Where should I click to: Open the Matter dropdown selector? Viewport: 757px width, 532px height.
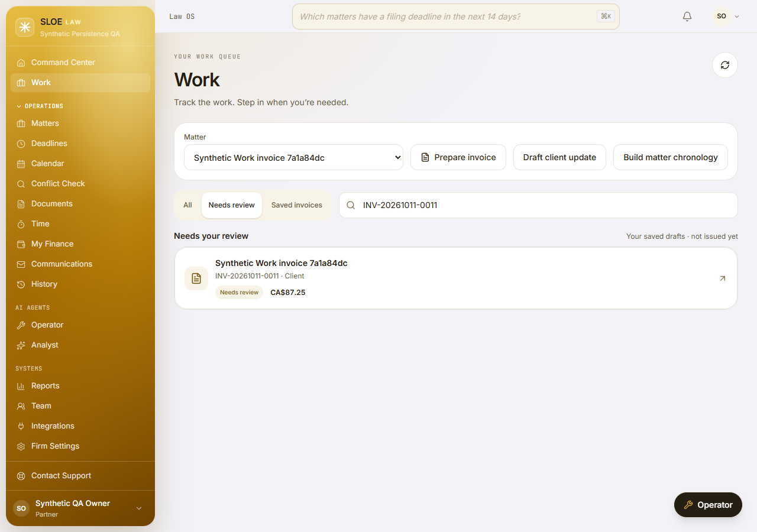293,157
